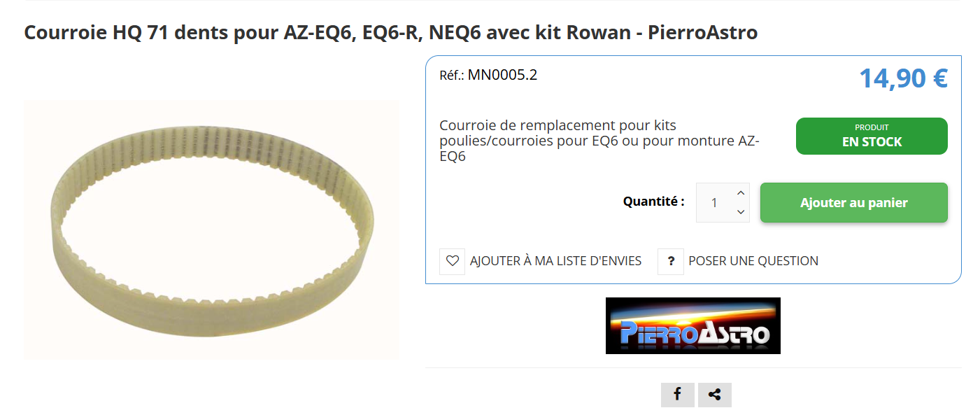Open 'Poser une question' link
The width and height of the screenshot is (980, 415).
pos(753,261)
